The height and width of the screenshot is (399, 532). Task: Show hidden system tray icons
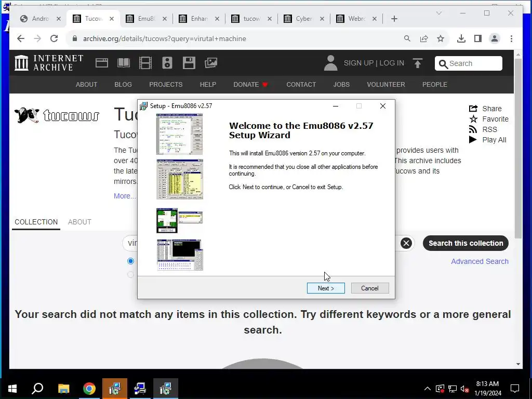(x=428, y=389)
